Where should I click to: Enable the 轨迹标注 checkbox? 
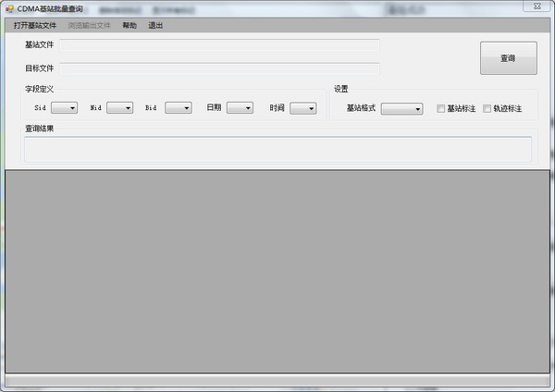click(x=487, y=108)
